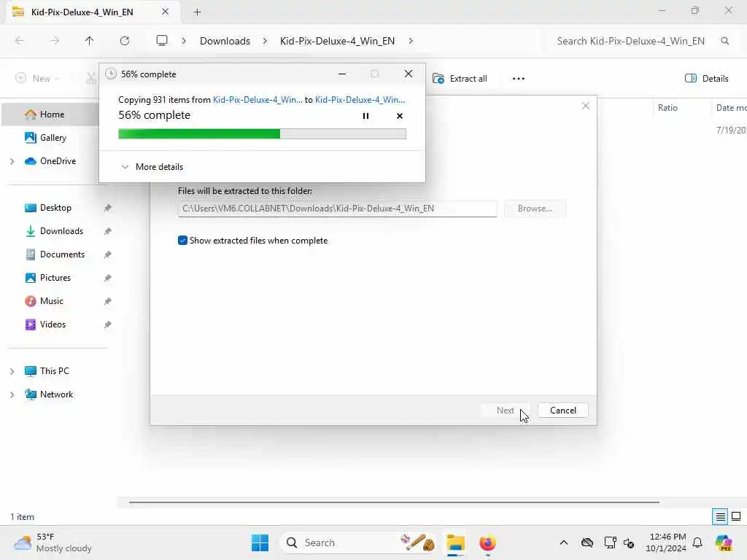Toggle the Details pane

tap(706, 79)
